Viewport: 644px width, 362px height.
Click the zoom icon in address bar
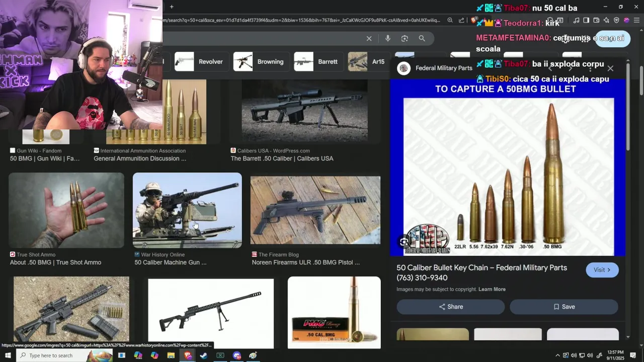click(x=450, y=20)
